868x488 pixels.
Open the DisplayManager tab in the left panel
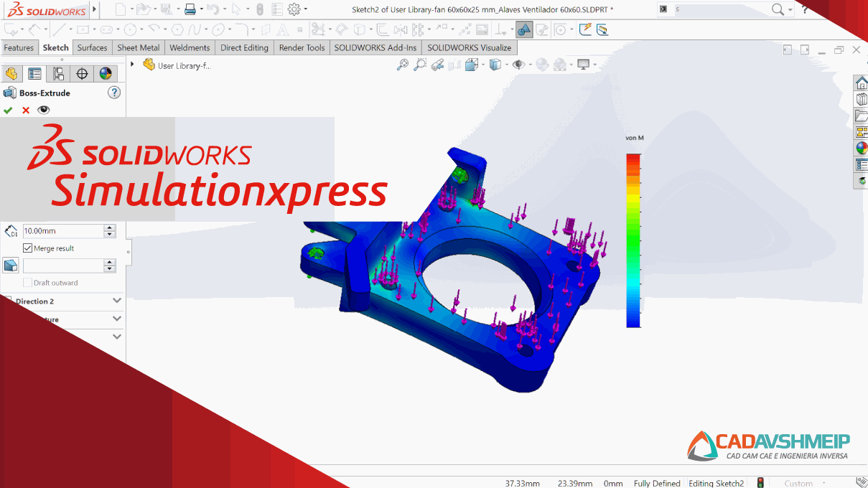[106, 73]
